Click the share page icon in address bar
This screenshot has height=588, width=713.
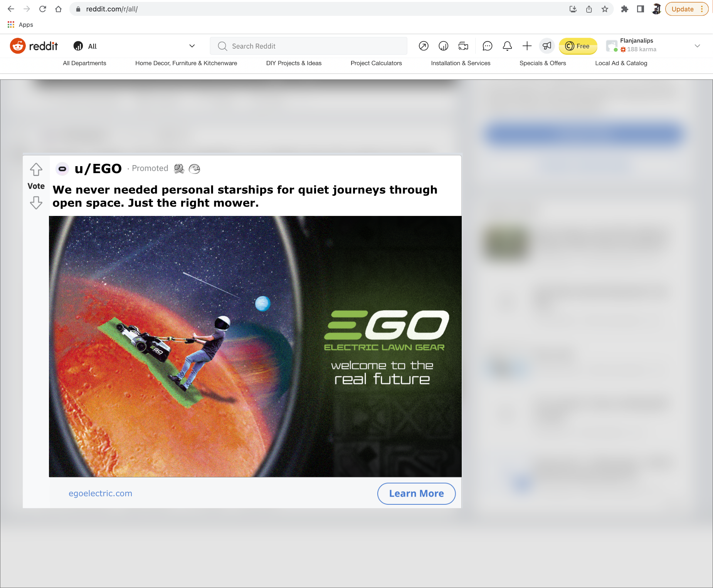click(589, 9)
